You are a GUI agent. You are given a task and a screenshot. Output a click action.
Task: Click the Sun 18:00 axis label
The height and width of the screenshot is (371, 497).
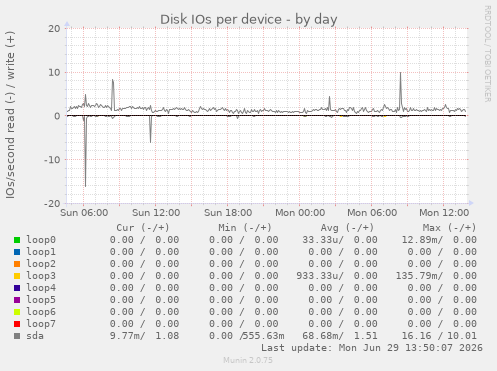point(228,213)
